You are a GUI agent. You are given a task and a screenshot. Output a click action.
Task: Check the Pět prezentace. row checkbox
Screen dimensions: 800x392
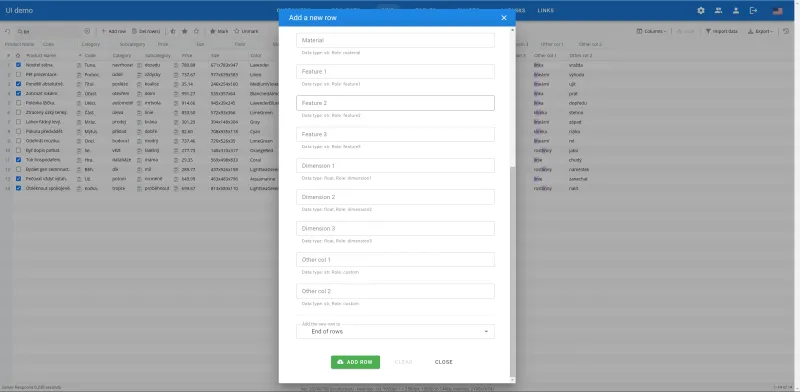click(x=18, y=75)
